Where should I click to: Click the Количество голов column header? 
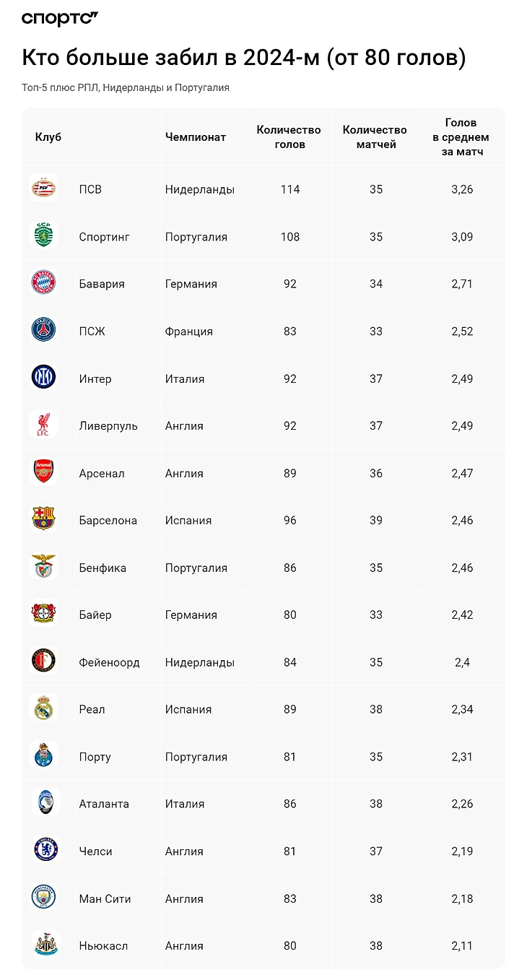tap(289, 137)
